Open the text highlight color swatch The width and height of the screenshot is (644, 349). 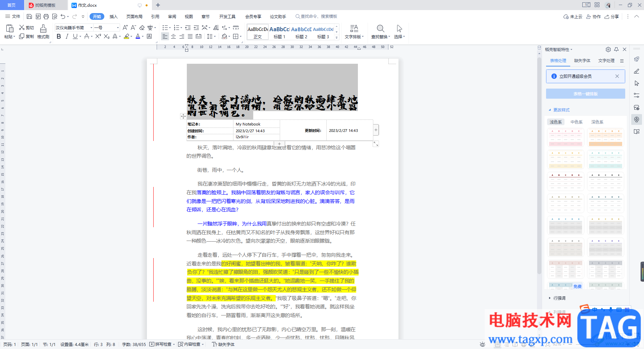pyautogui.click(x=126, y=36)
